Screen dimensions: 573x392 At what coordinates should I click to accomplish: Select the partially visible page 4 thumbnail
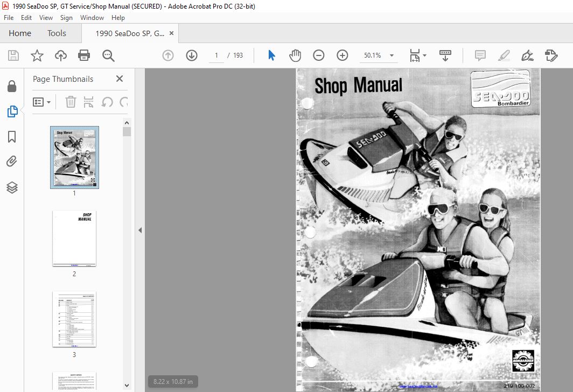coord(74,381)
